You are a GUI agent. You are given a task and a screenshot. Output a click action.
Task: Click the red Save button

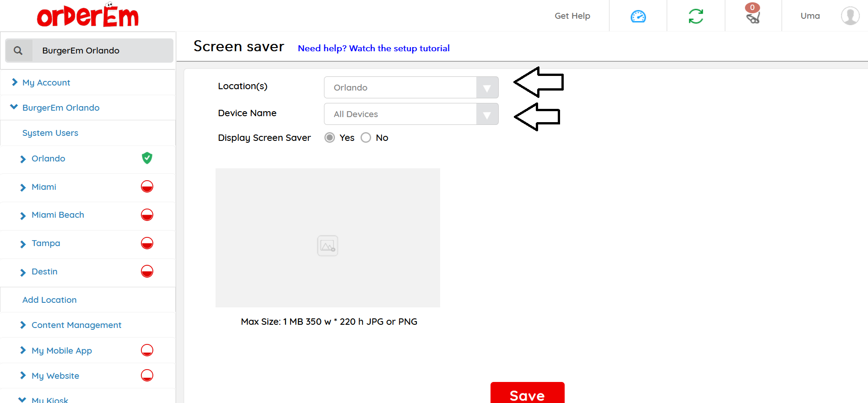[x=527, y=394]
